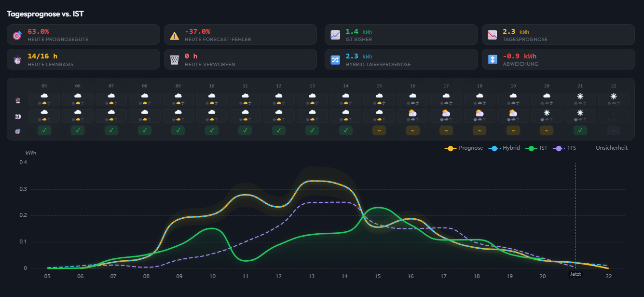
Task: Click the Tagesprognose vs. IST heading
Action: 45,14
